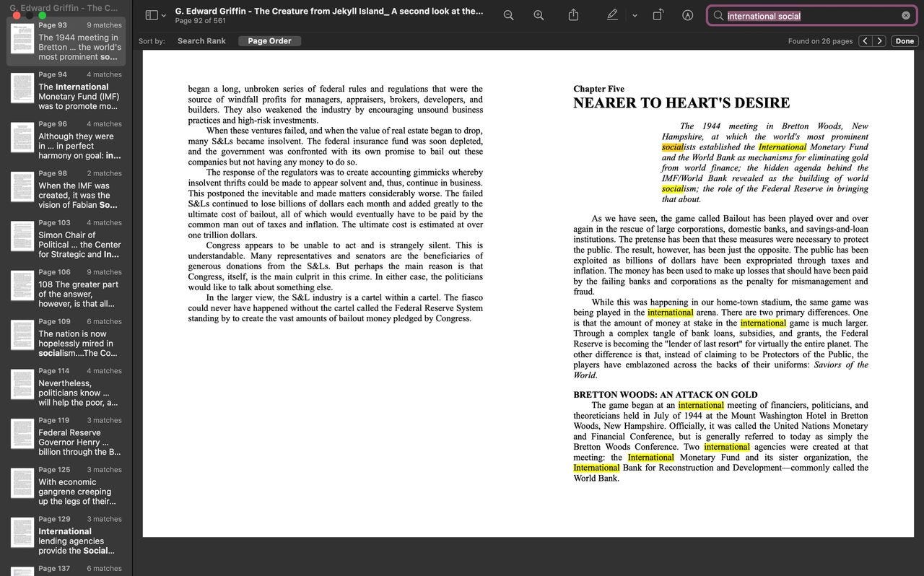Click highlighted 'international' before 'arena'

coord(670,313)
